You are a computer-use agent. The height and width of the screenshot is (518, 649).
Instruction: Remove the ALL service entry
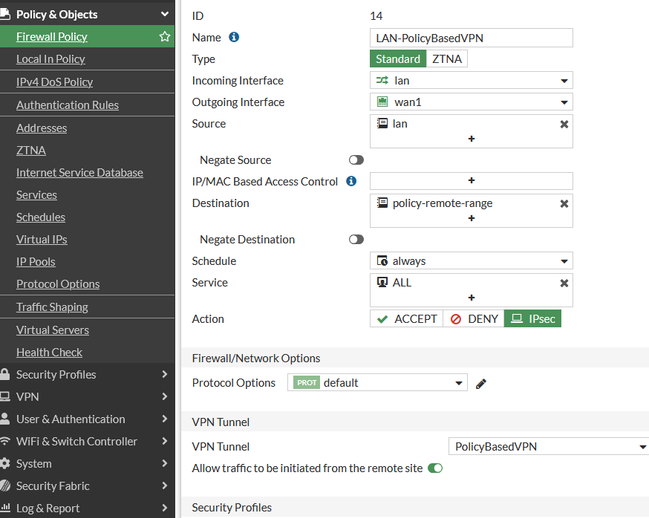tap(564, 283)
